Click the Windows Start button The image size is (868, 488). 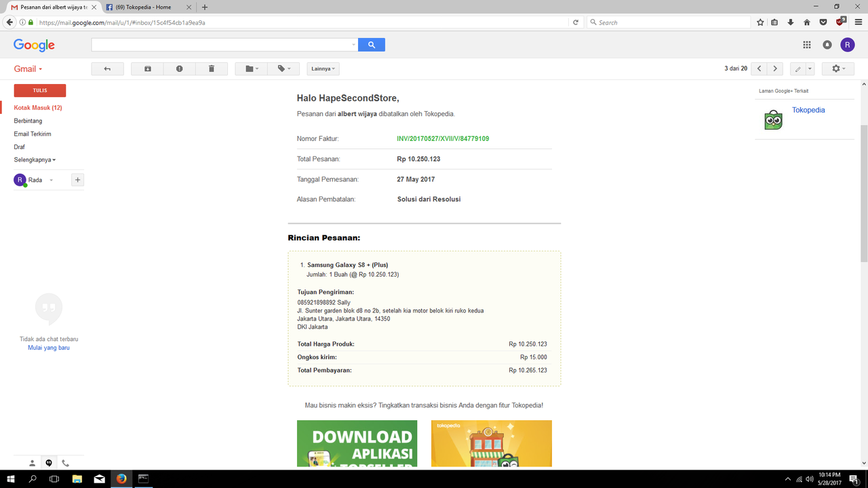tap(11, 479)
